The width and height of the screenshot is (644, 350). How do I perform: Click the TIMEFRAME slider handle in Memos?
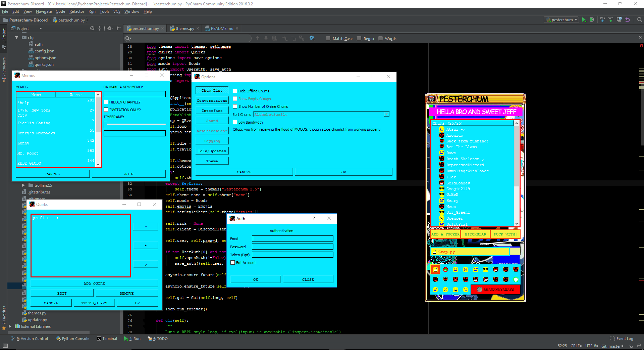pos(106,125)
